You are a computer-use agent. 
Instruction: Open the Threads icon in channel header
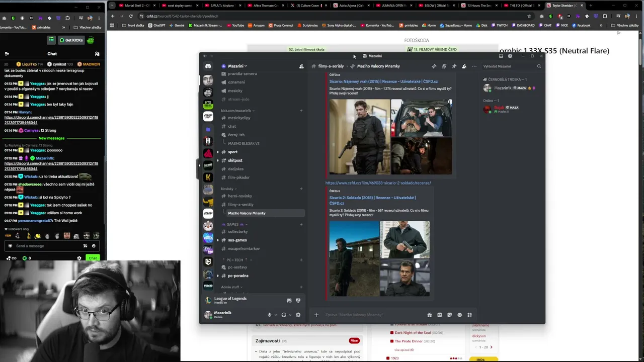[434, 66]
